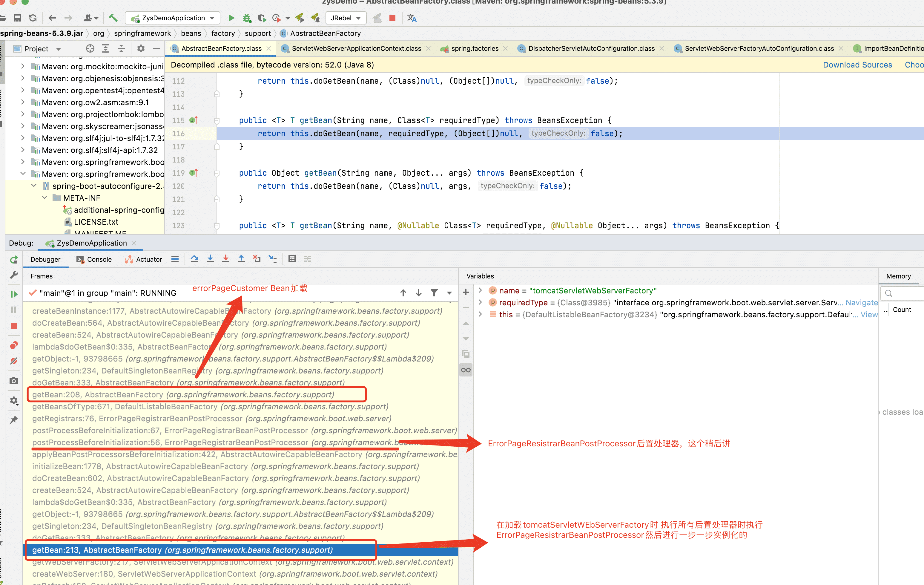This screenshot has width=924, height=585.
Task: Open the frames options dropdown arrow beside the filter icon
Action: 449,293
